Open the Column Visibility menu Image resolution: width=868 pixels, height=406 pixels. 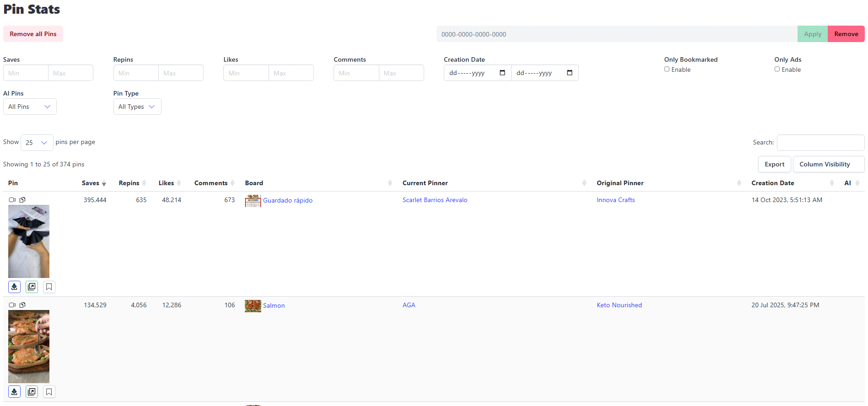829,164
